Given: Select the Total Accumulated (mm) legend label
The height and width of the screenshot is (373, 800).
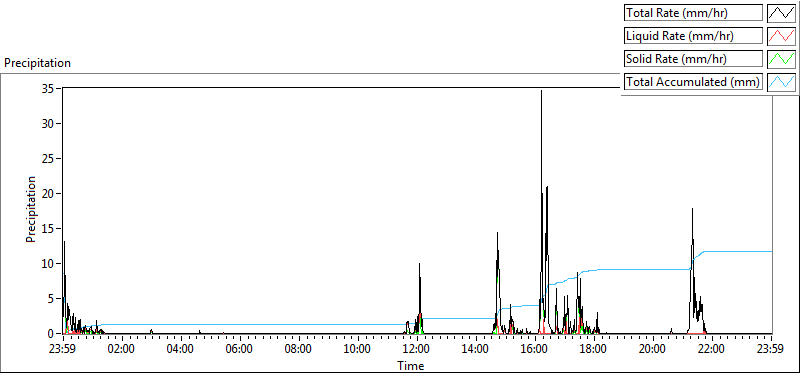Looking at the screenshot, I should [693, 82].
